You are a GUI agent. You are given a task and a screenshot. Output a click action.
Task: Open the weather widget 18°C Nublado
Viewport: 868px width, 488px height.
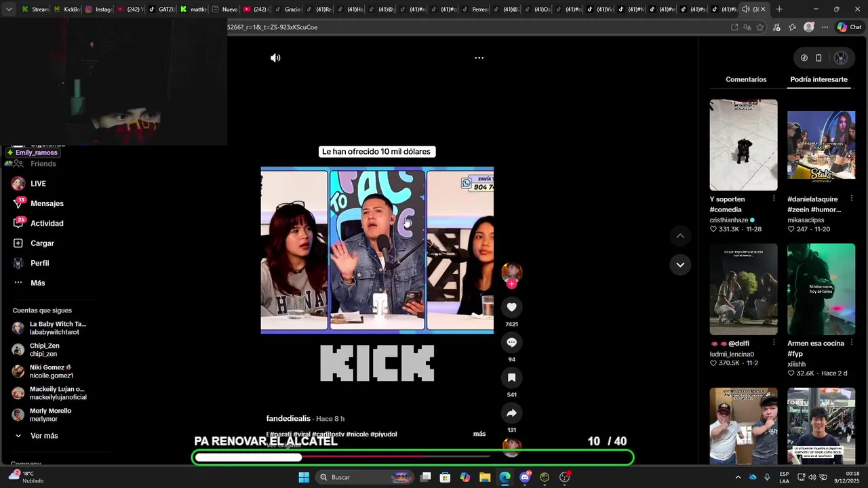tap(26, 477)
